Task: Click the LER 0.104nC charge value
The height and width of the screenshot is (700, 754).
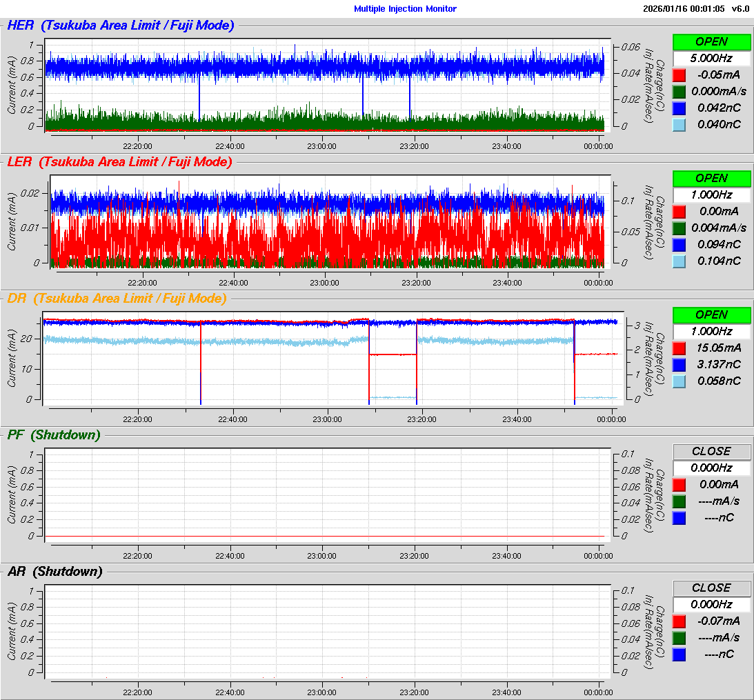Action: [x=719, y=261]
